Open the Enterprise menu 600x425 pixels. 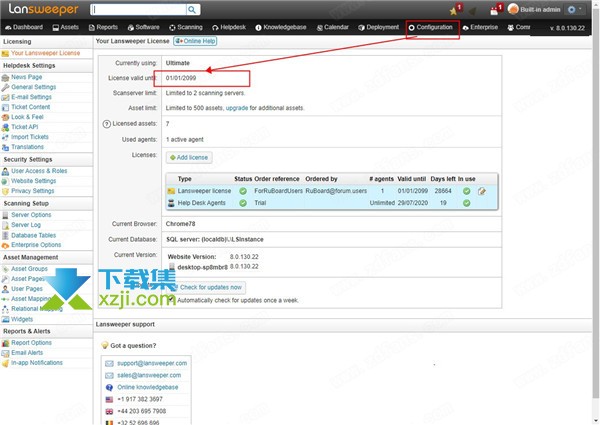tap(480, 27)
